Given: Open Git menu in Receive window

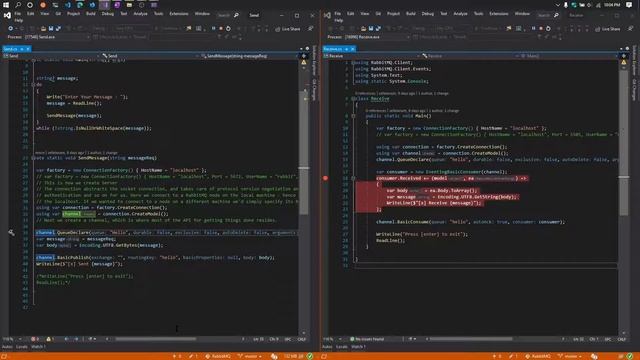Looking at the screenshot, I should (378, 13).
